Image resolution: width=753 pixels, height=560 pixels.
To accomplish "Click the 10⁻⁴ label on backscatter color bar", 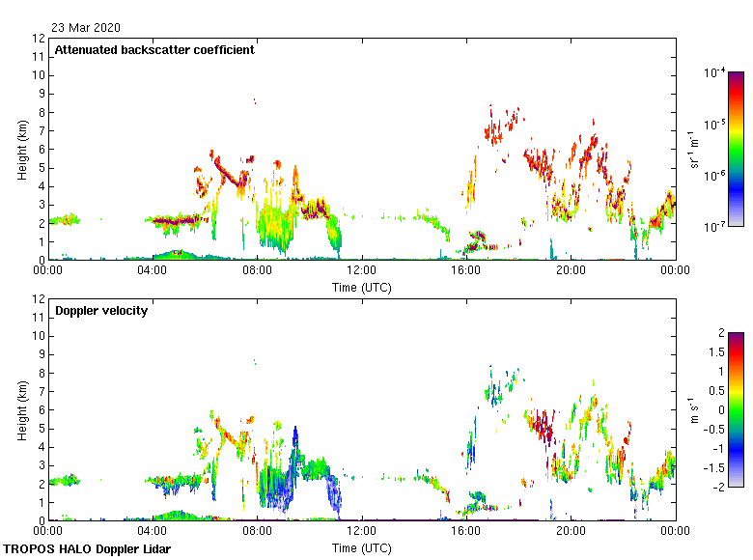I will (714, 73).
